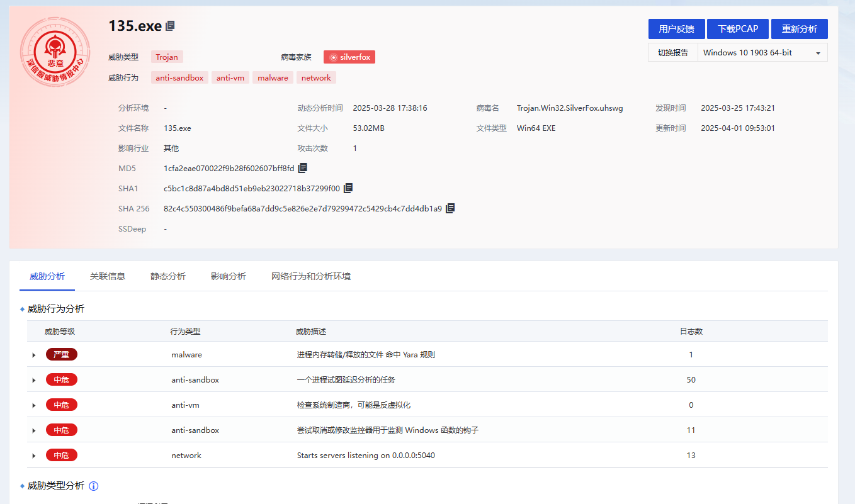Open the 威胁类型分析 info tooltip
The image size is (855, 504).
[x=93, y=485]
